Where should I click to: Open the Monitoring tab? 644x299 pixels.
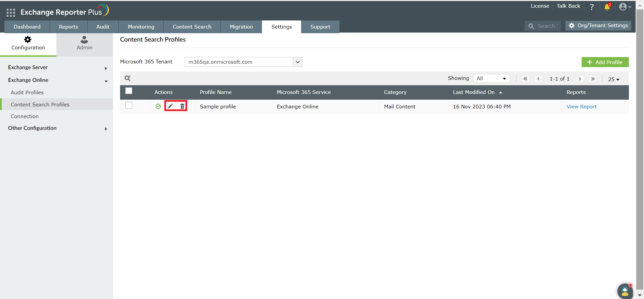pos(141,27)
